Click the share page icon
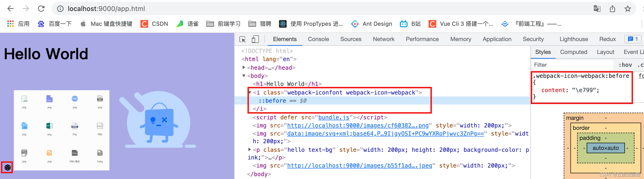The height and width of the screenshot is (179, 644). tap(612, 9)
